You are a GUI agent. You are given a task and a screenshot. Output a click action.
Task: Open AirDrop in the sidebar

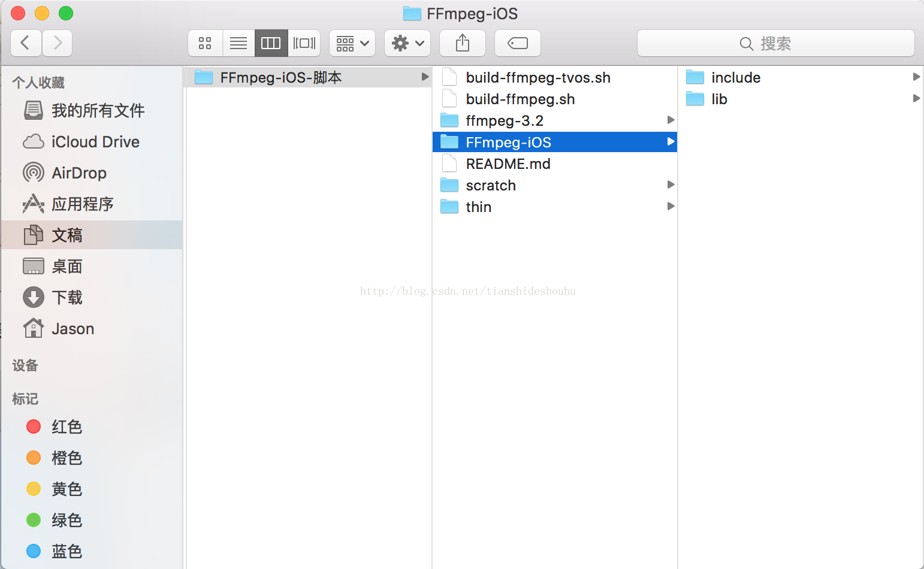click(x=92, y=172)
